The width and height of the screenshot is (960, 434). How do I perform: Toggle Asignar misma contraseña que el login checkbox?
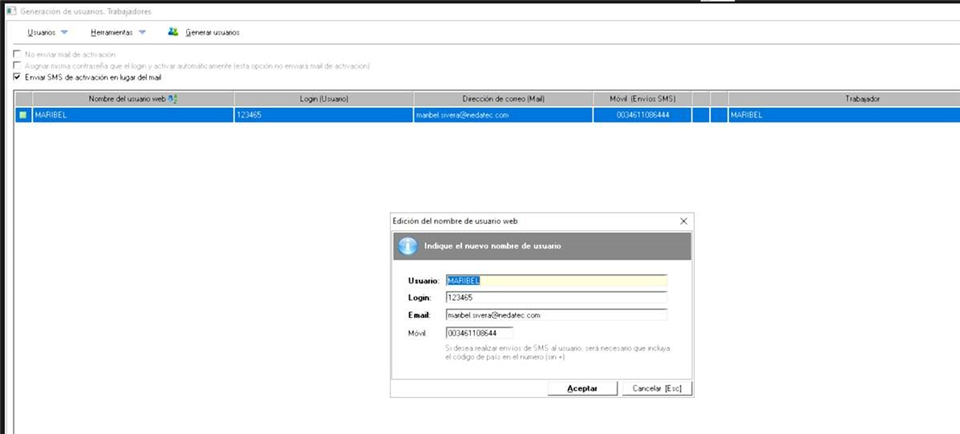tap(16, 66)
